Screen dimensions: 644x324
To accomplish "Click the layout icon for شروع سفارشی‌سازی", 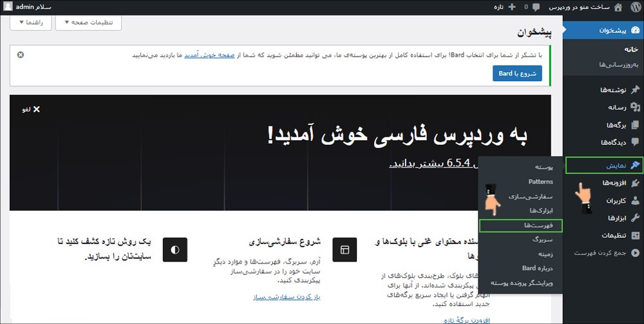I will 345,250.
